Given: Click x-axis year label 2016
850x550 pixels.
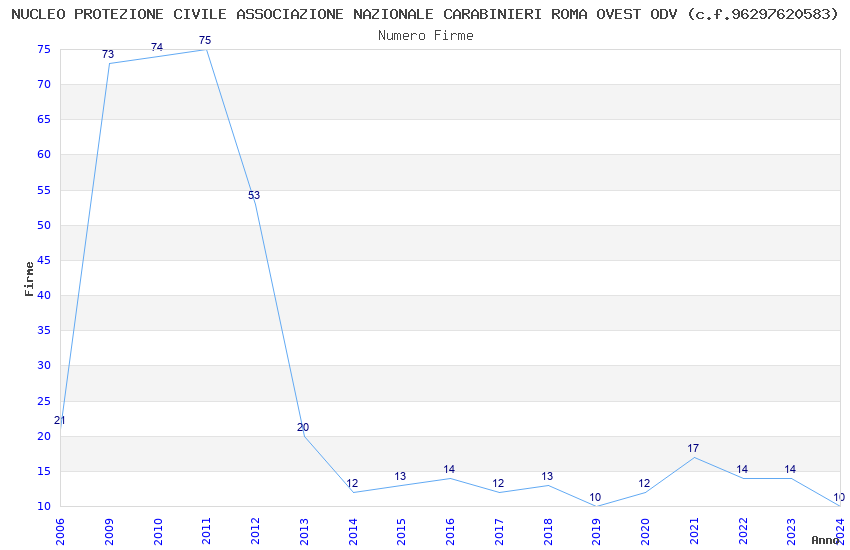Looking at the screenshot, I should [x=450, y=531].
